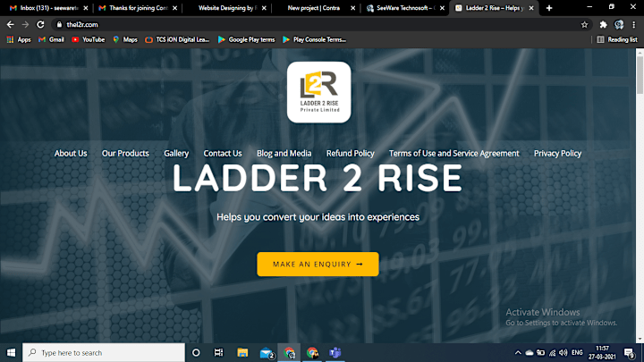This screenshot has height=362, width=644.
Task: Show hidden system tray icons
Action: 518,352
